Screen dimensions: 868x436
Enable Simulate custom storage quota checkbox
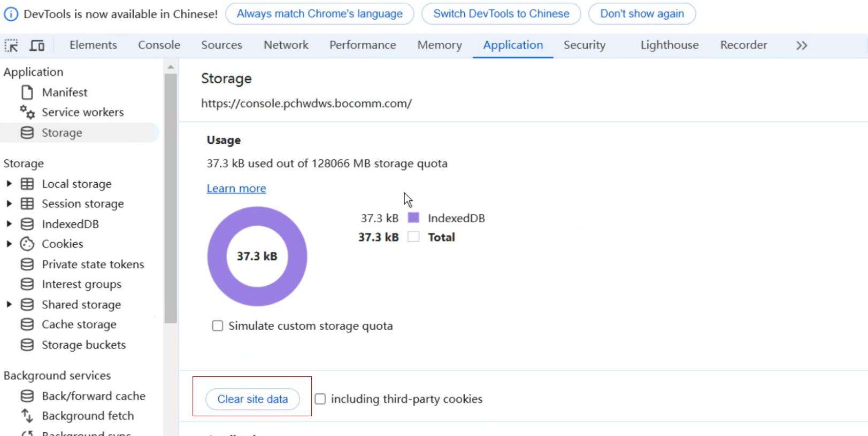218,326
